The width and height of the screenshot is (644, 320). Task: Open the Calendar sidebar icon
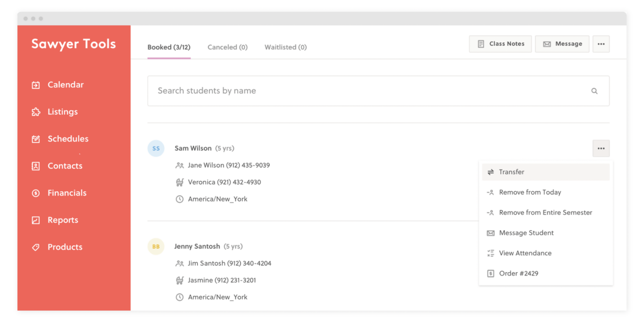[36, 85]
